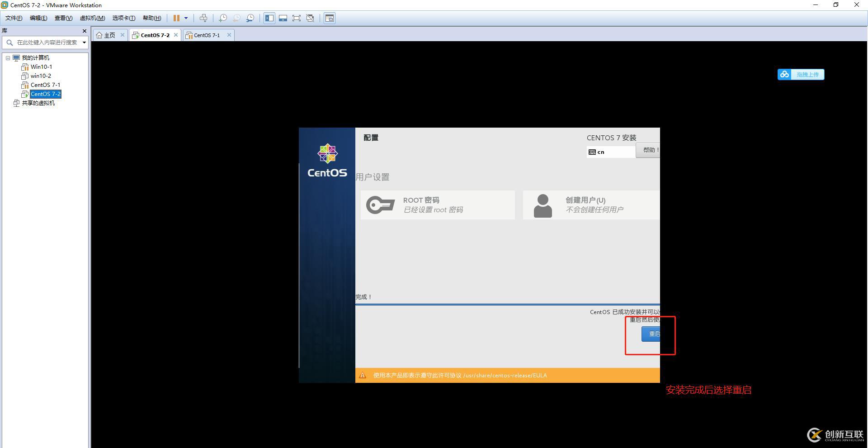Image resolution: width=868 pixels, height=448 pixels.
Task: Select 我的计算机 in the library tree
Action: (x=36, y=58)
